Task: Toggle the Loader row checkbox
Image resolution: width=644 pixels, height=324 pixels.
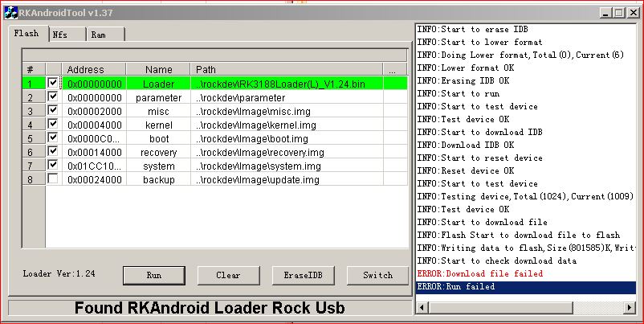Action: pos(52,83)
